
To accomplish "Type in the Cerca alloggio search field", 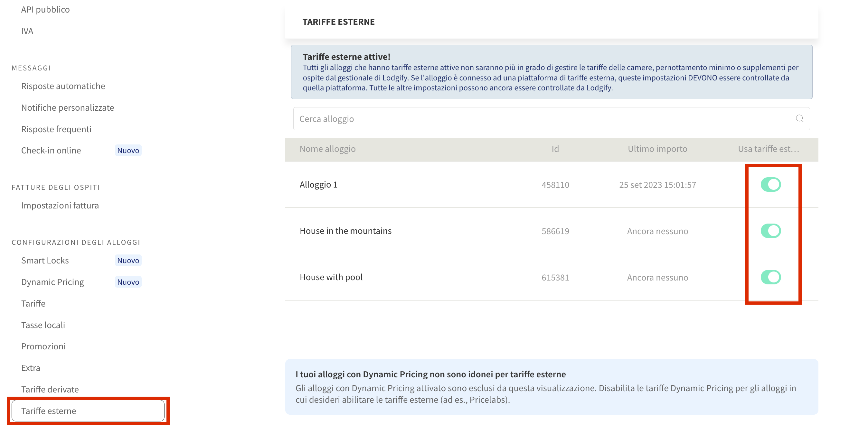I will [539, 119].
